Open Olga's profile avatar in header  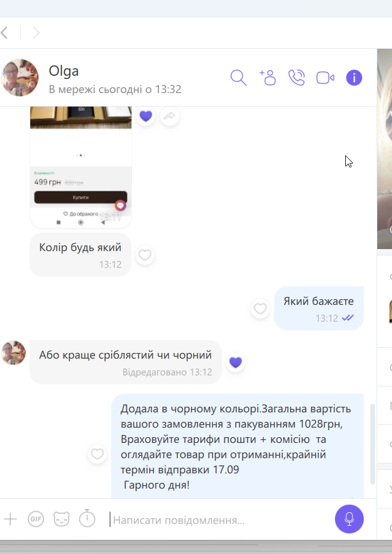tap(20, 78)
